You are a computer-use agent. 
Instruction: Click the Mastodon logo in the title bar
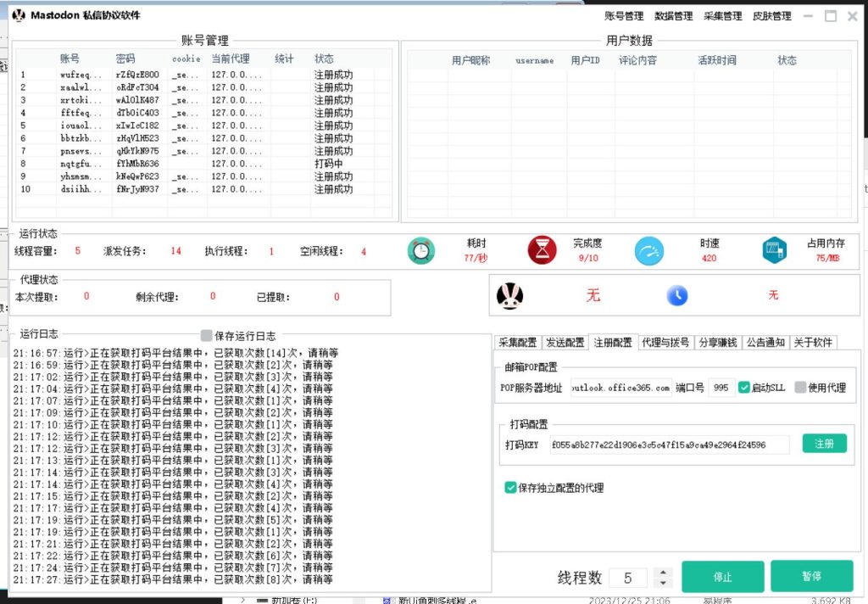pyautogui.click(x=19, y=15)
